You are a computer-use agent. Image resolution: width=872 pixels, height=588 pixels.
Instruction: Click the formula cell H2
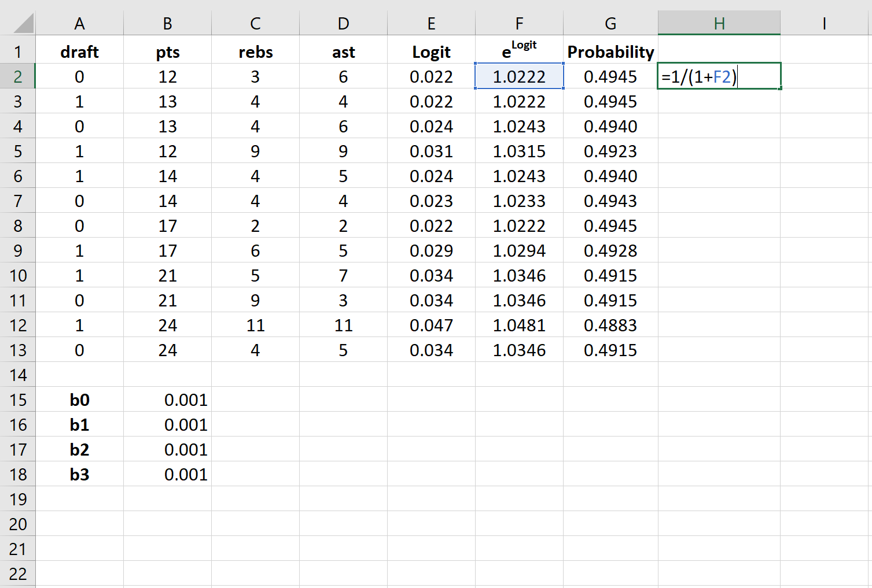(x=719, y=76)
